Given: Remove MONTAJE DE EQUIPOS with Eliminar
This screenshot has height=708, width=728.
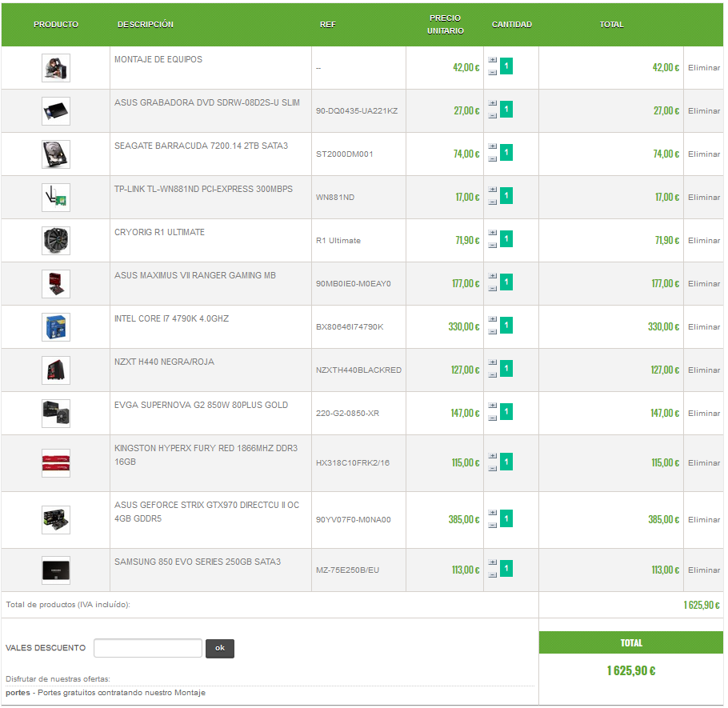Looking at the screenshot, I should (x=704, y=68).
